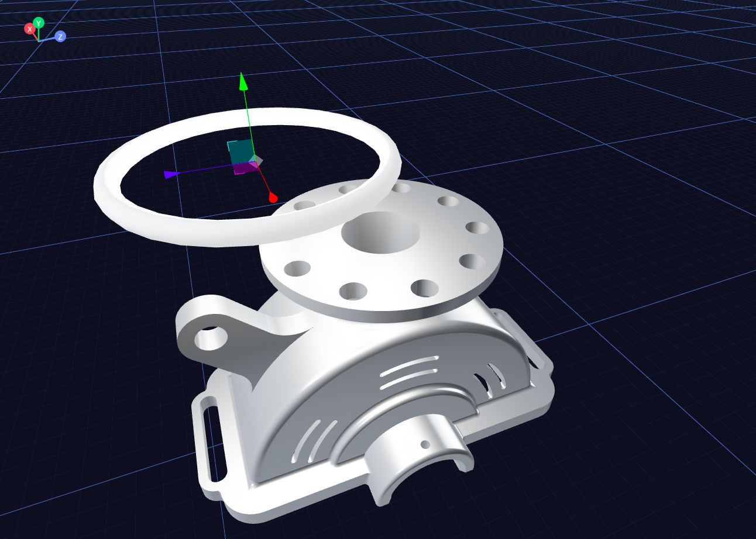The image size is (756, 539).
Task: Click the green Y axis on orientation gizmo
Action: pos(39,23)
